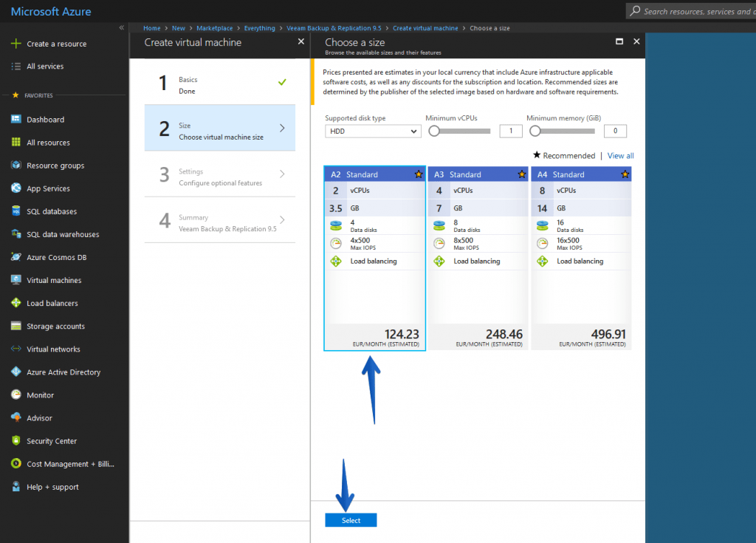Click the Minimum memory (GiB) slider handle
This screenshot has width=756, height=543.
point(535,131)
